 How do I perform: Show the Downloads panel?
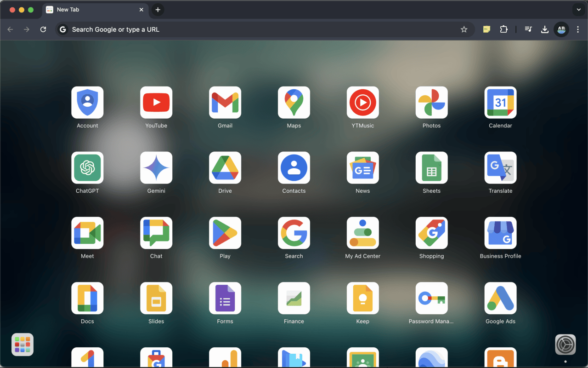pos(545,29)
